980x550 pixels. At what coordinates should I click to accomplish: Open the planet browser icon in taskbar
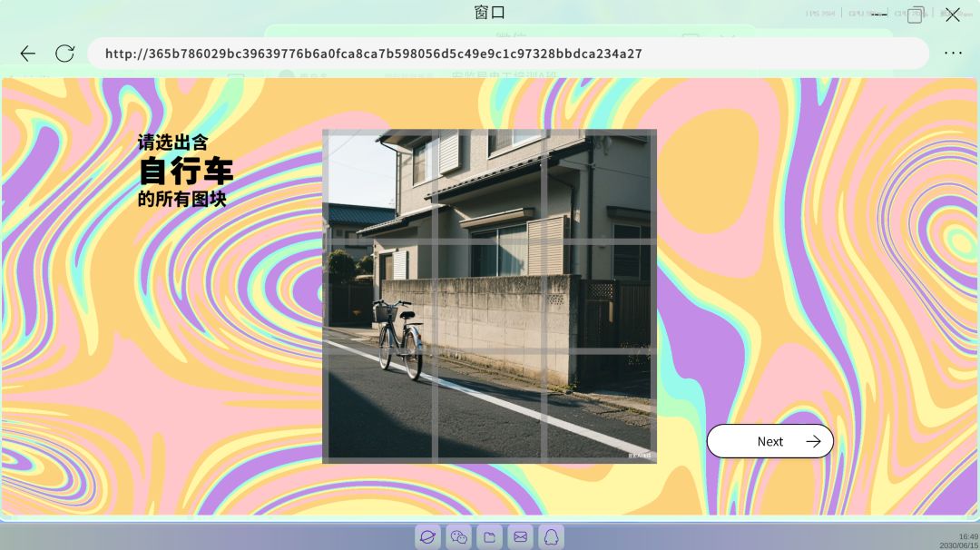[x=428, y=537]
